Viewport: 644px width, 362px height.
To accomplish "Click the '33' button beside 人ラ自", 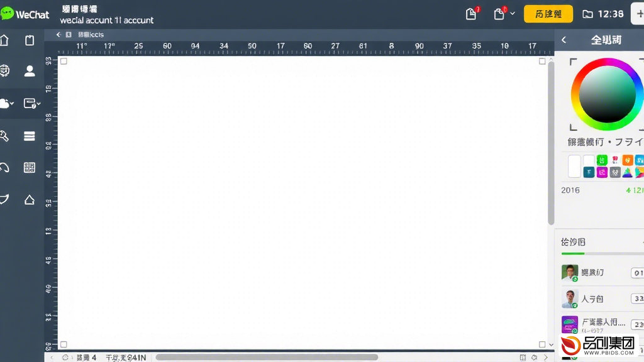I will [x=638, y=299].
